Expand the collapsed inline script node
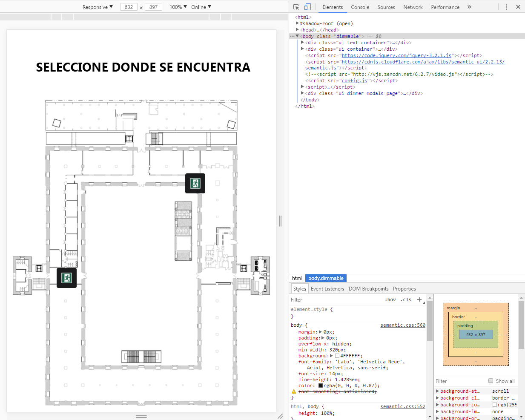525x420 pixels. (302, 87)
